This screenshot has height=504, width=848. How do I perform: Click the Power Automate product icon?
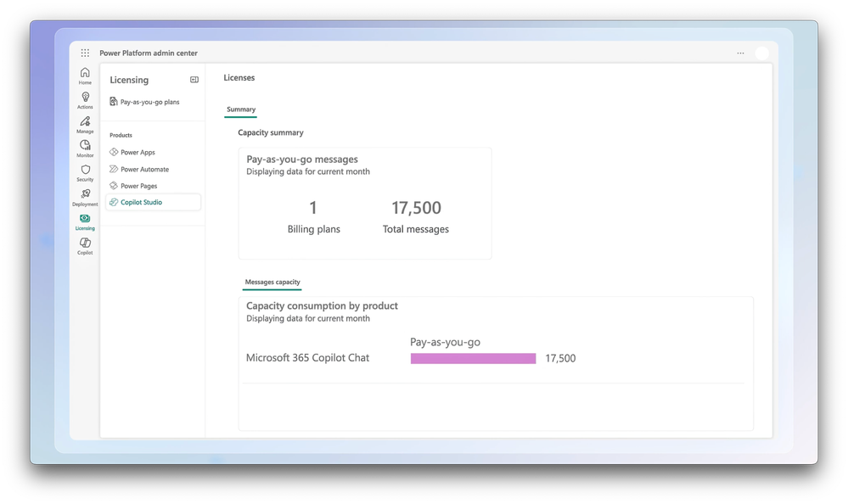coord(114,169)
